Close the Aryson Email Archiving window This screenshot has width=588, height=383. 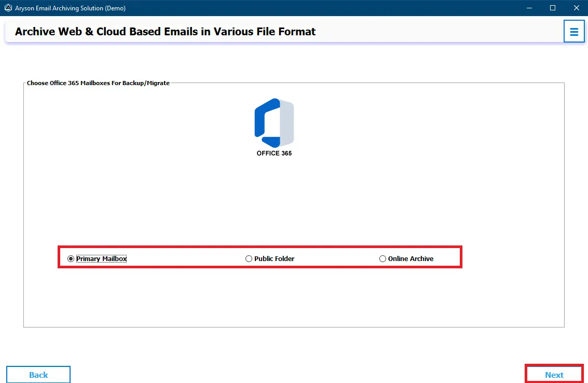tap(577, 8)
